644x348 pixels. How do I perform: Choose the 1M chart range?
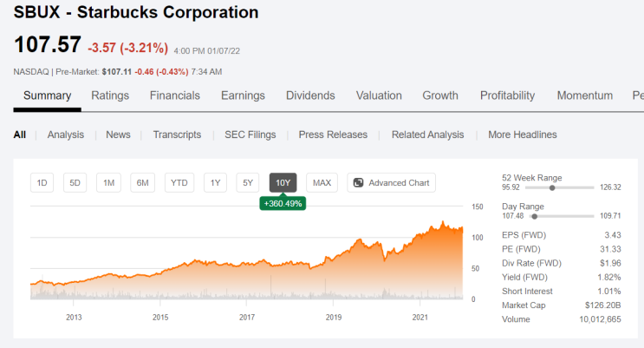pyautogui.click(x=109, y=182)
